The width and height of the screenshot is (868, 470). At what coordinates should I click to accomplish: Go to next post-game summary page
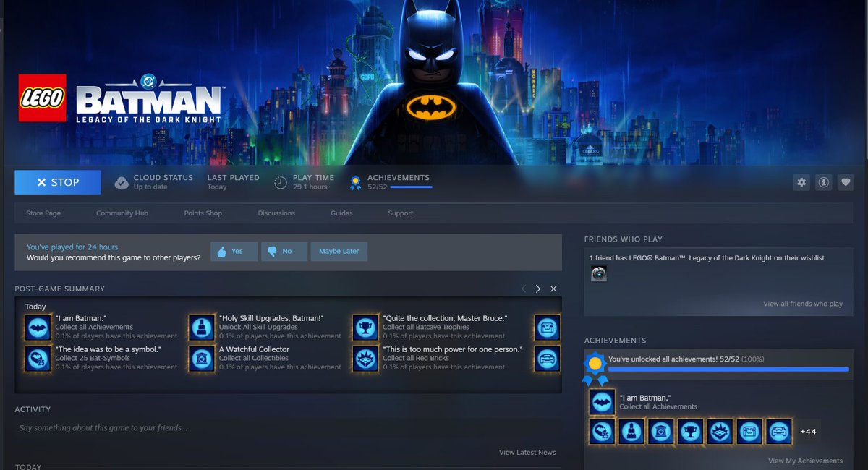[538, 289]
